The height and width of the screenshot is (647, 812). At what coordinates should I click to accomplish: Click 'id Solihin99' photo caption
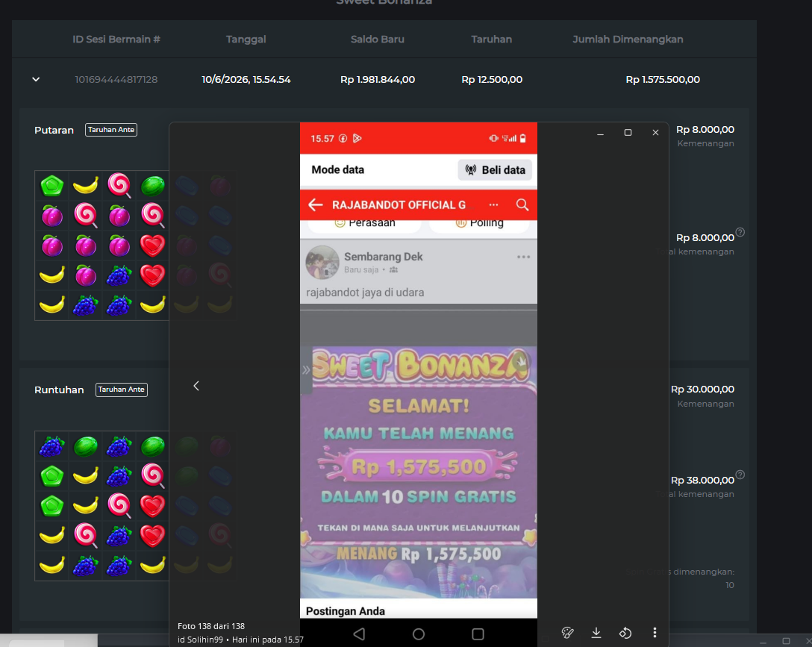click(x=201, y=640)
